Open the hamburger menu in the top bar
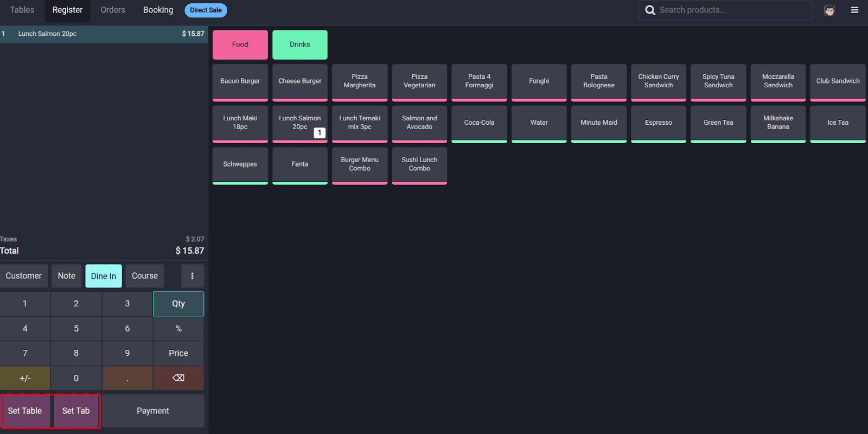This screenshot has width=868, height=434. (854, 10)
